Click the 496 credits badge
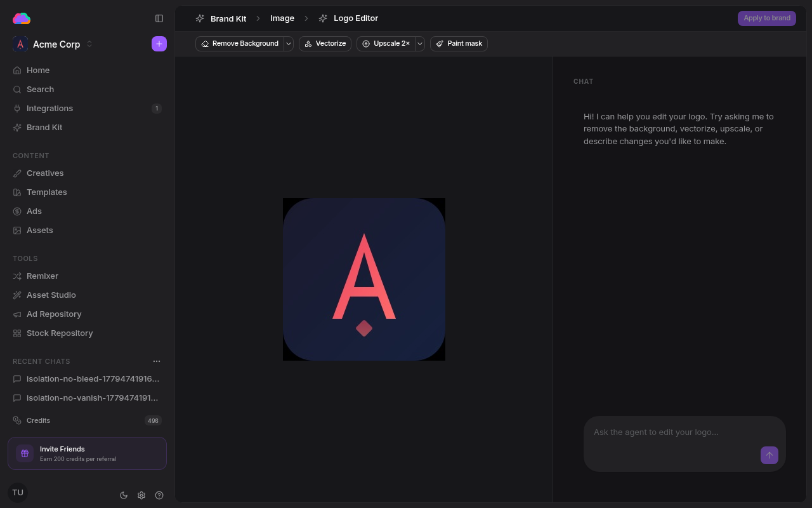 (153, 420)
